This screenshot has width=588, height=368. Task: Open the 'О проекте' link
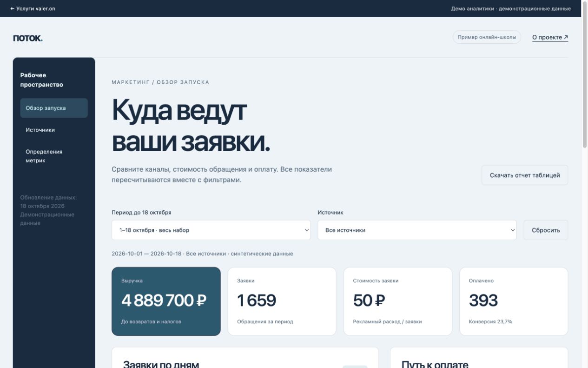coord(550,37)
